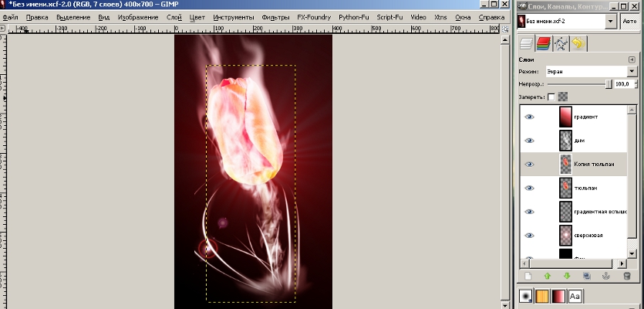Toggle the lock pixels checkbox
Screen dimensions: 644x309
(x=551, y=97)
